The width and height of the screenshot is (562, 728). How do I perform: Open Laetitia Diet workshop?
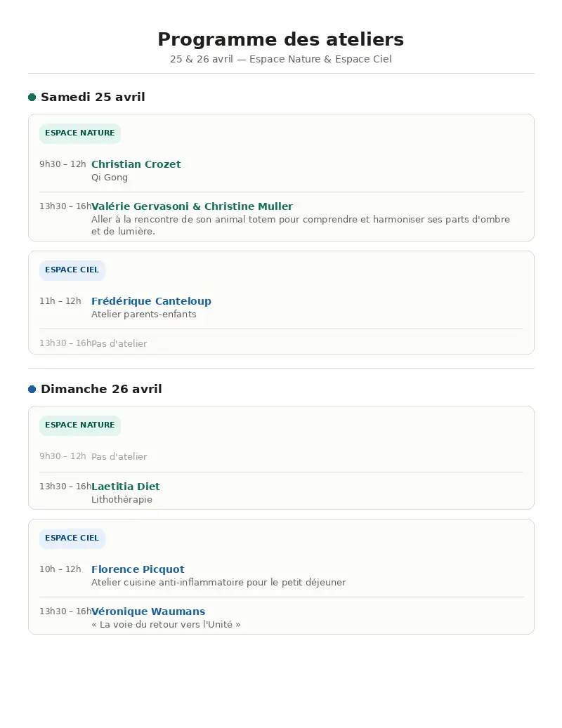pyautogui.click(x=126, y=486)
